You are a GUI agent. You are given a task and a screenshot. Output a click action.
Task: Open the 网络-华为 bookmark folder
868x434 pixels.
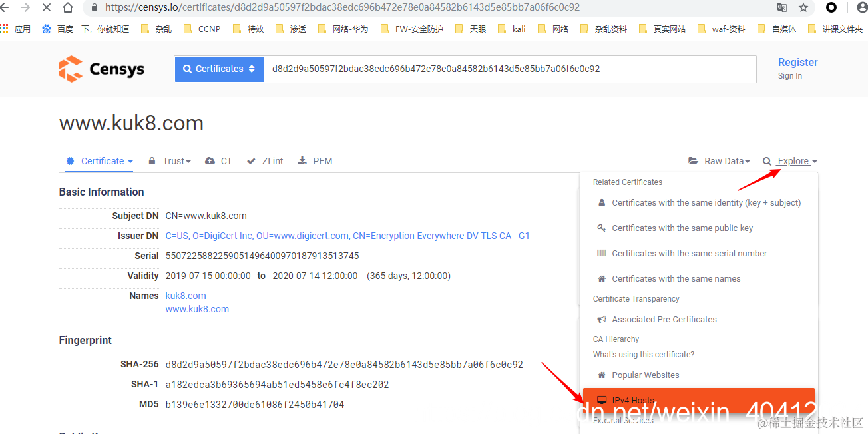(x=343, y=29)
